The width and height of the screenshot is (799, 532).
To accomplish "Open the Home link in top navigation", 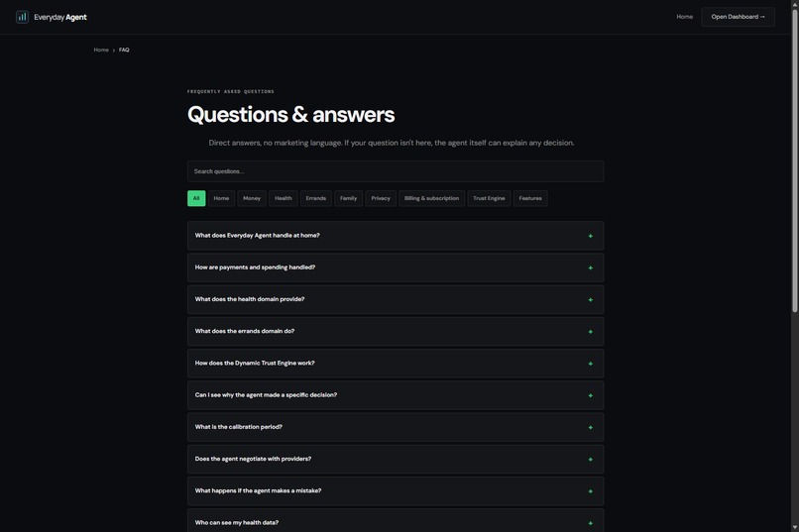I will click(x=684, y=17).
